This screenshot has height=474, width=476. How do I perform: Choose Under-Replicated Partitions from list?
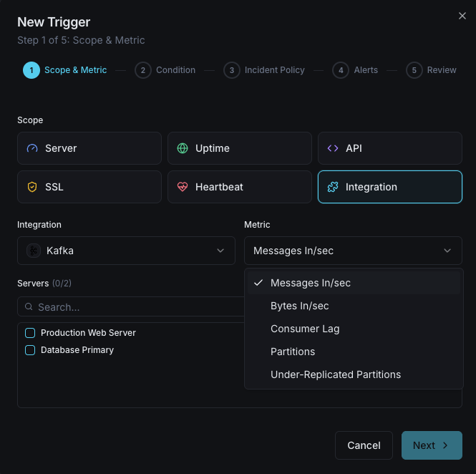tap(336, 374)
